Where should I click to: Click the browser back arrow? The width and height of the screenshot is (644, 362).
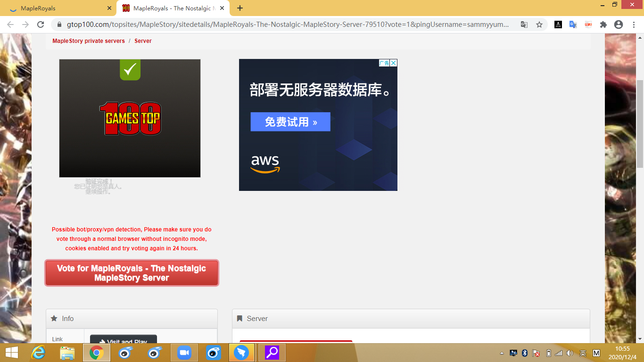pos(10,25)
